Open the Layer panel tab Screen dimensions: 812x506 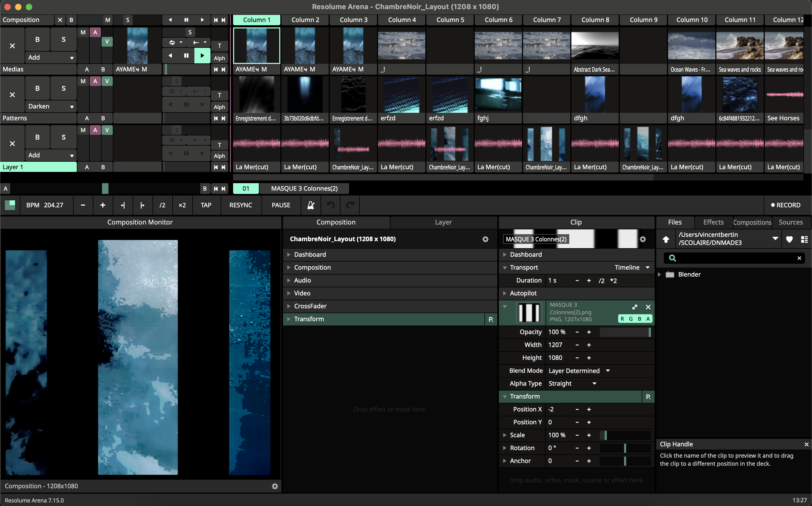[443, 222]
